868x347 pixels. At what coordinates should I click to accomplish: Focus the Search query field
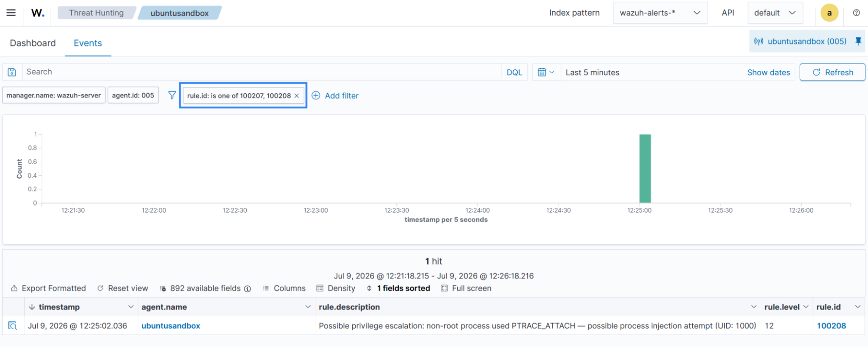click(262, 72)
